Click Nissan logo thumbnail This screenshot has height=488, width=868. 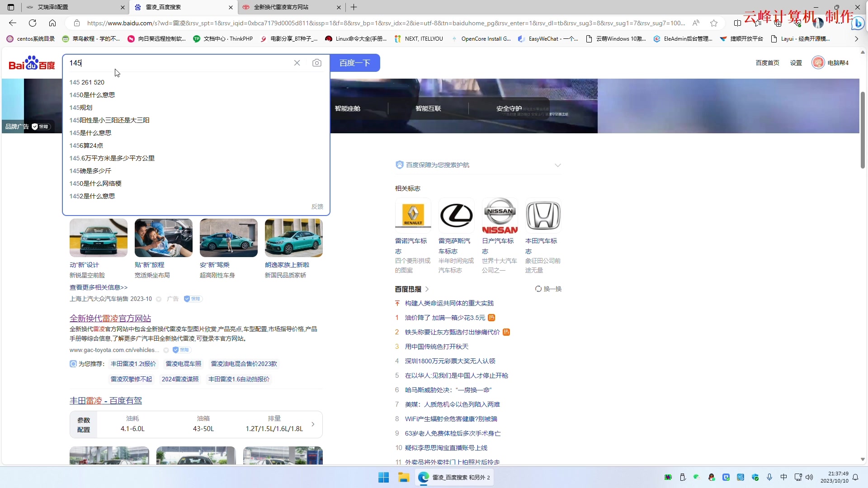click(500, 215)
